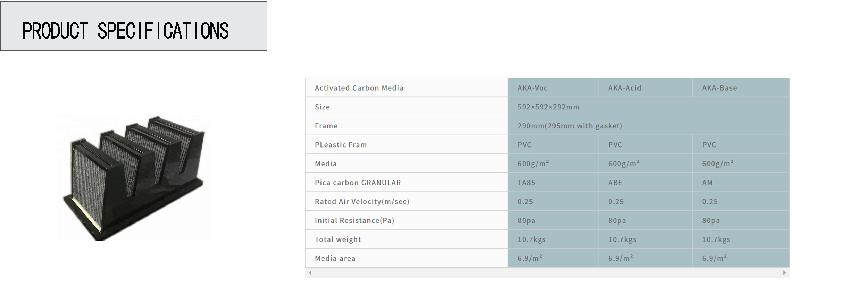
Task: Click the AM cell in the AKA-Base column
Action: [707, 183]
